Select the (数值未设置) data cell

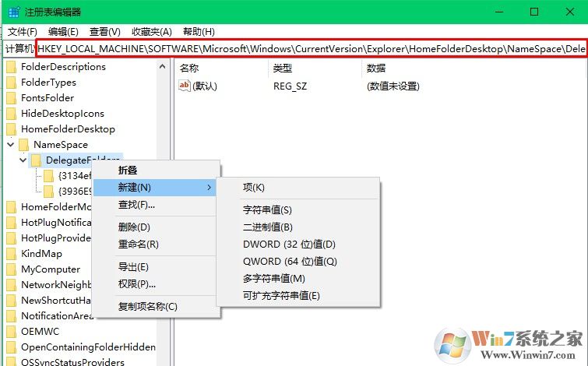(393, 86)
